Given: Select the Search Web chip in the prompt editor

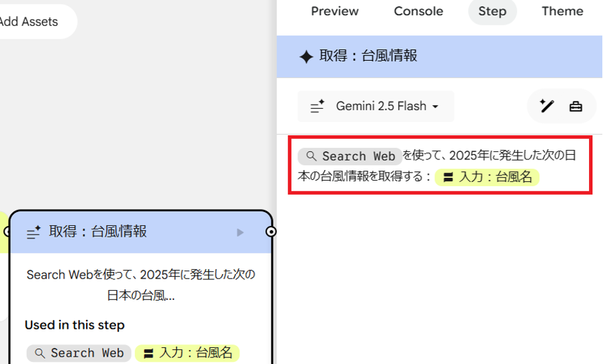Looking at the screenshot, I should click(x=350, y=156).
